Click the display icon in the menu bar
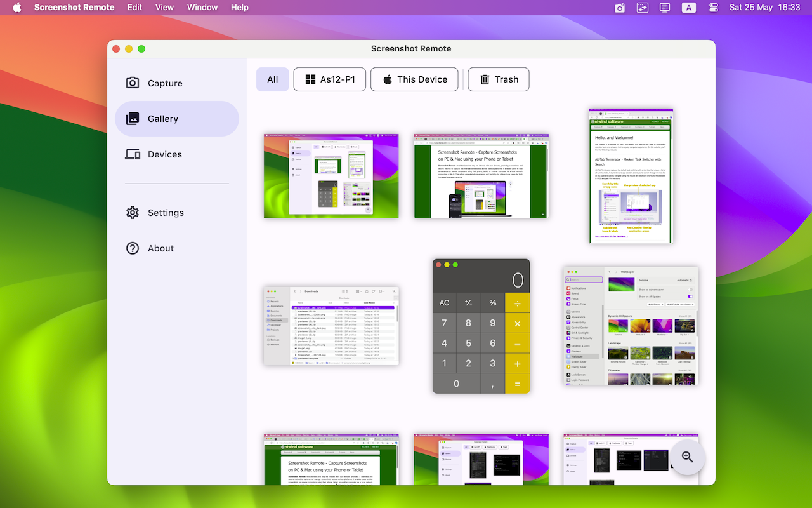Viewport: 812px width, 508px height. (665, 8)
